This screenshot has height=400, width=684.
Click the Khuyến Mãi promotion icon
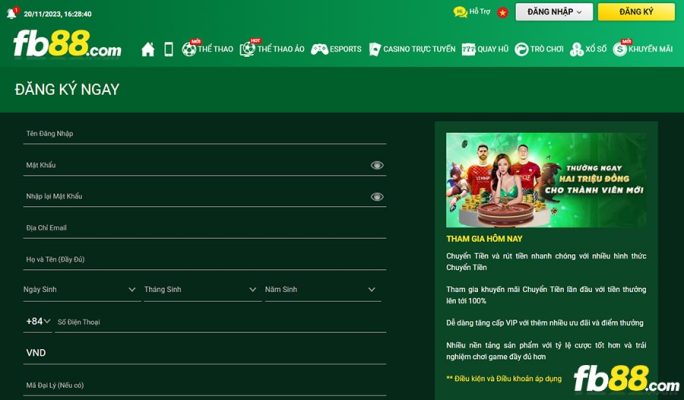click(x=619, y=49)
